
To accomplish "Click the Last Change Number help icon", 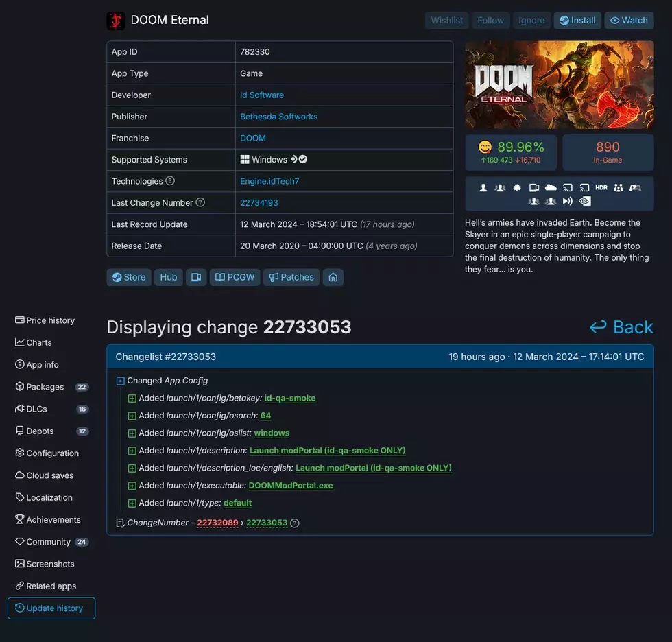I will 200,202.
